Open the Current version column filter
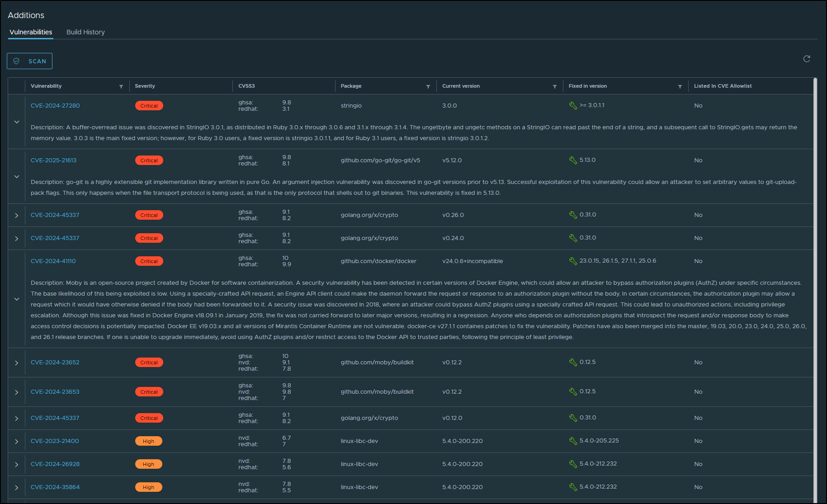Screen dimensions: 827x504 [x=555, y=86]
